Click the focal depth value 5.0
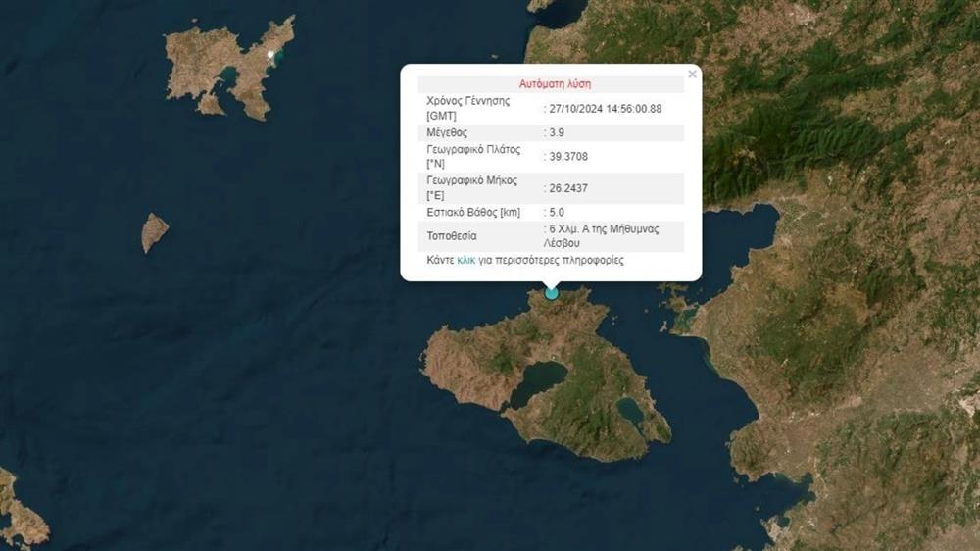Screen dimensions: 980x551 [557, 212]
